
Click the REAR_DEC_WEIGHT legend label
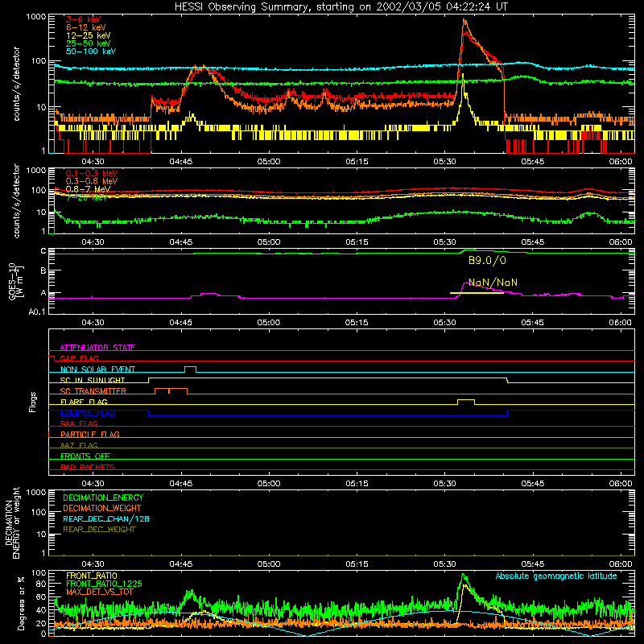[99, 530]
